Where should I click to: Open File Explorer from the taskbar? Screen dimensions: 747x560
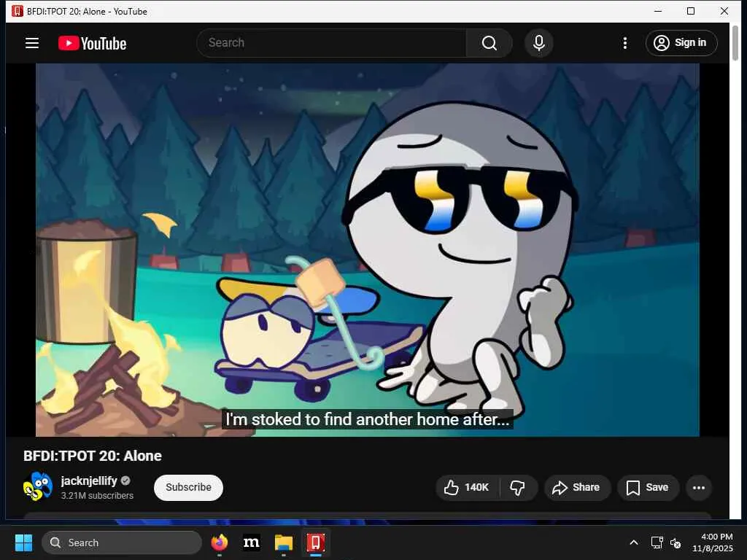tap(284, 542)
